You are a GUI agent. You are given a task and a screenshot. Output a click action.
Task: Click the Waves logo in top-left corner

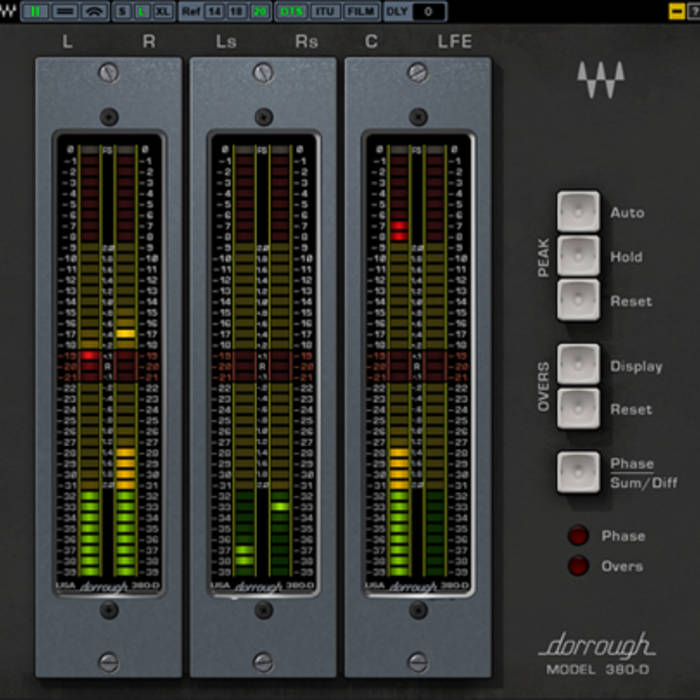(9, 11)
